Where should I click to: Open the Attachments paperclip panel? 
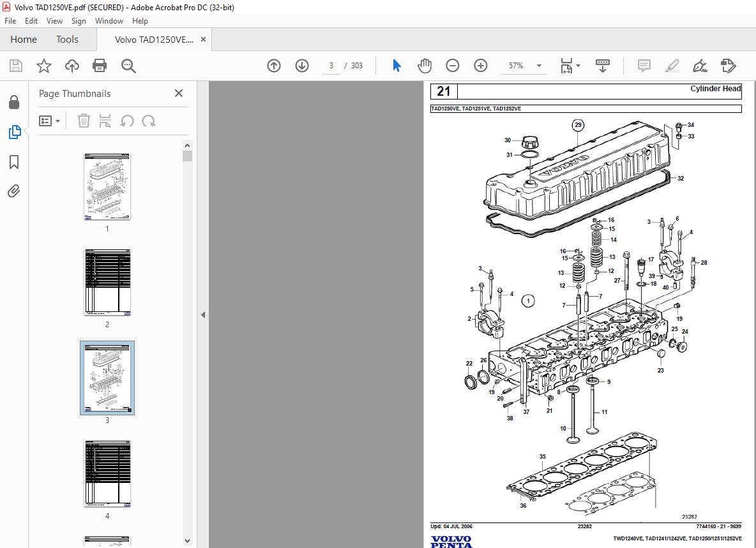[x=14, y=191]
